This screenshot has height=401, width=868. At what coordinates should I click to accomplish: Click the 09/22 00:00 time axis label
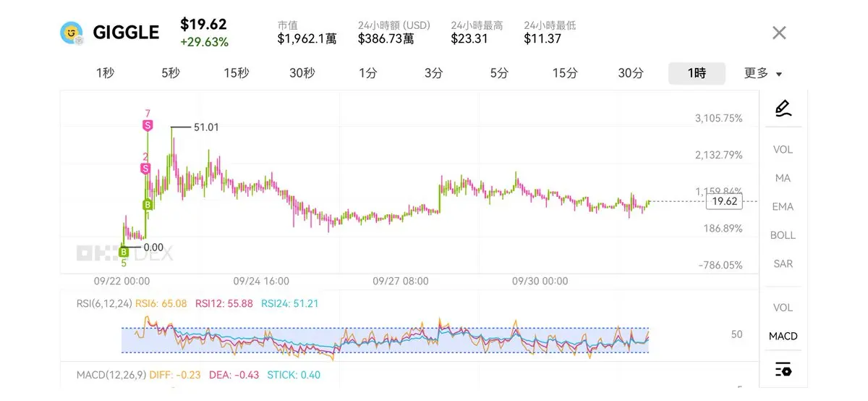point(122,281)
